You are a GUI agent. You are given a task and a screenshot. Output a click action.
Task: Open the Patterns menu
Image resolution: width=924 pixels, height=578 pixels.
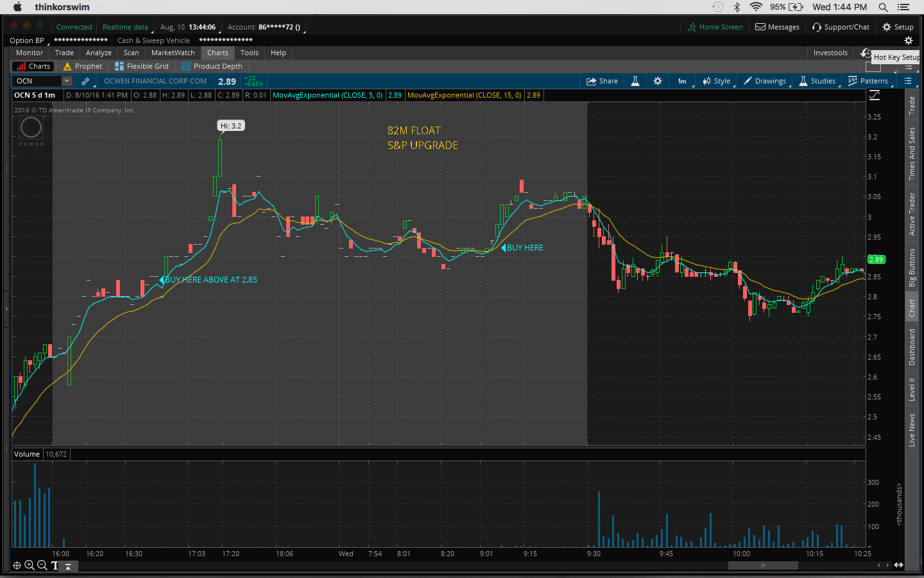868,81
